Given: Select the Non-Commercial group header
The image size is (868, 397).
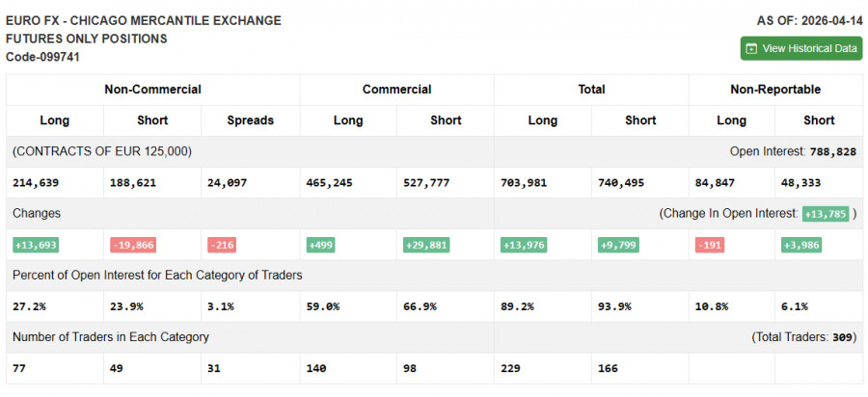Looking at the screenshot, I should click(x=152, y=90).
